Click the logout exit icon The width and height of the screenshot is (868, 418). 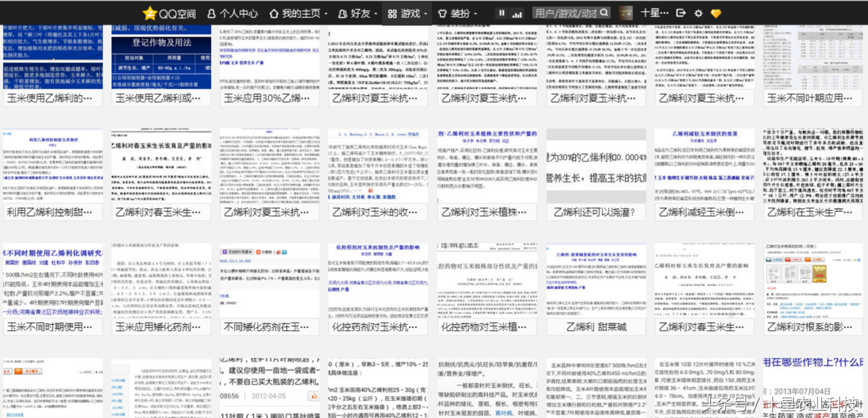[x=681, y=13]
